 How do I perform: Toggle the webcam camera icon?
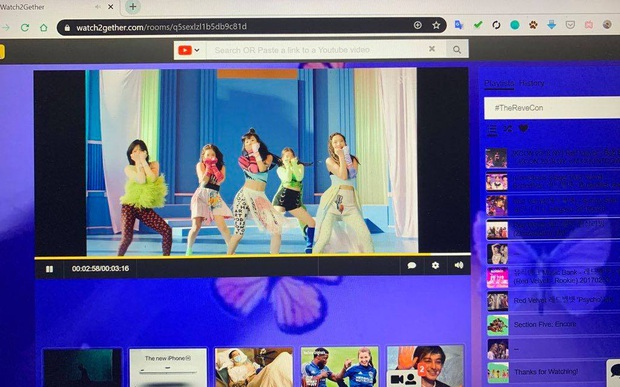click(x=397, y=379)
